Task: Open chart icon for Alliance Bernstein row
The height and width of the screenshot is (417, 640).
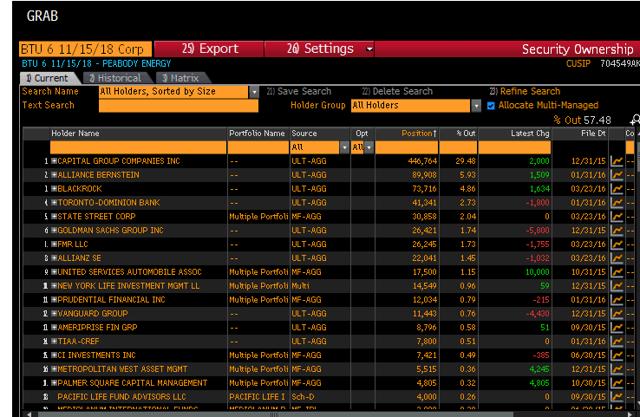Action: pyautogui.click(x=617, y=175)
